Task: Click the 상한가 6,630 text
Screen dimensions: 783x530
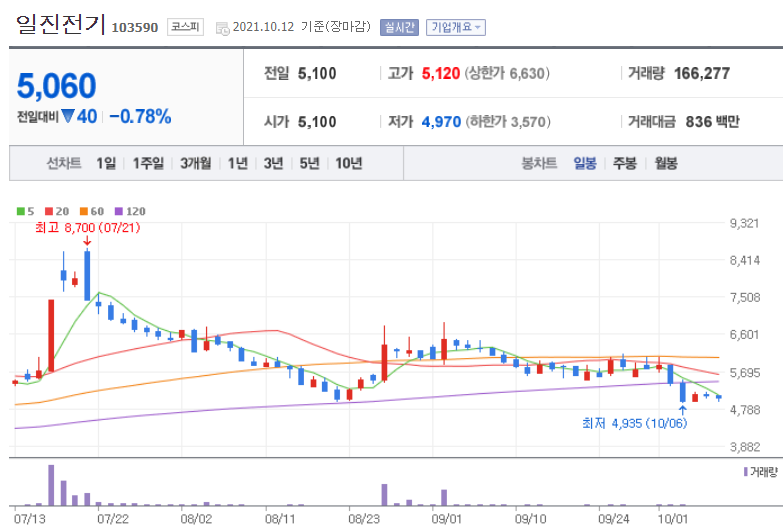Action: pos(507,73)
